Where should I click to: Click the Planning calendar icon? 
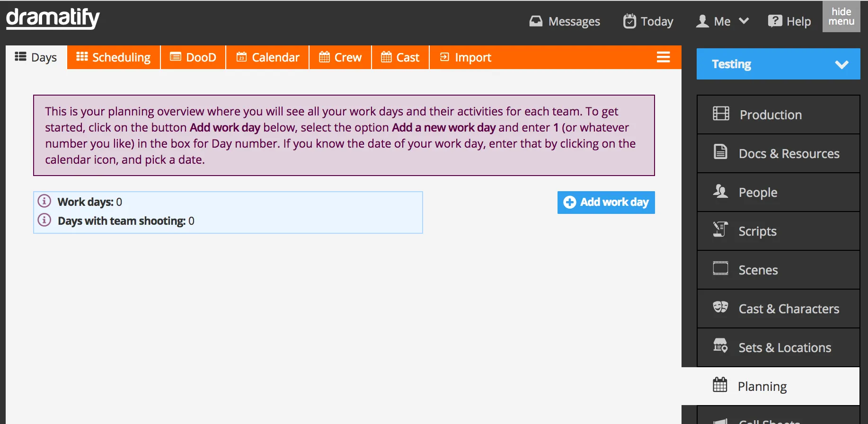tap(720, 385)
